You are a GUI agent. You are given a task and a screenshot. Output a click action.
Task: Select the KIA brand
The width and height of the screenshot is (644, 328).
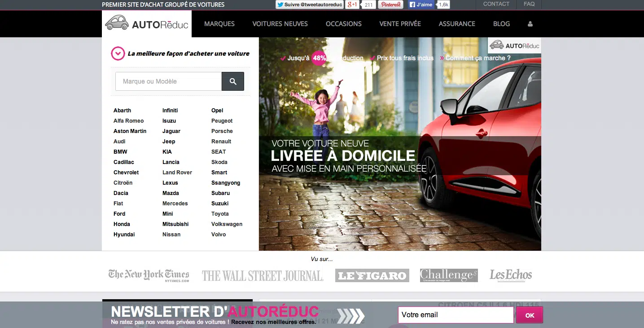[x=167, y=152]
